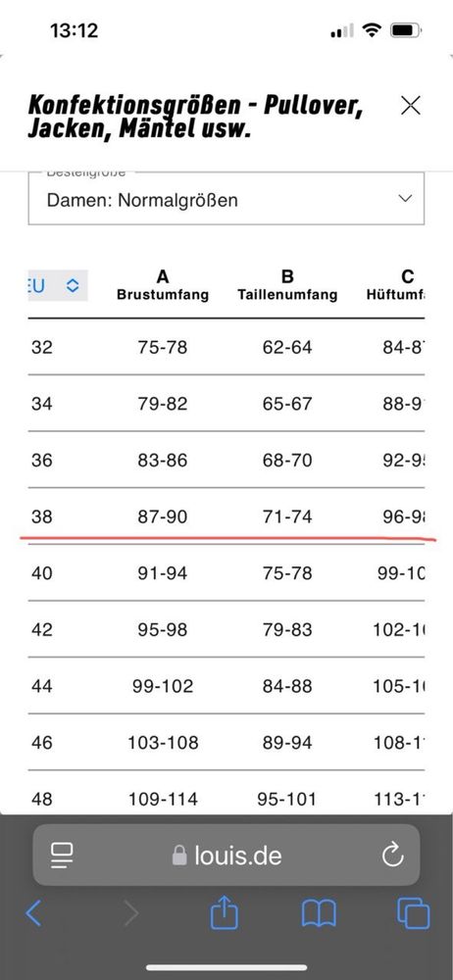Tap the 99-102 Brustumfang cell
The width and height of the screenshot is (453, 980).
[163, 686]
